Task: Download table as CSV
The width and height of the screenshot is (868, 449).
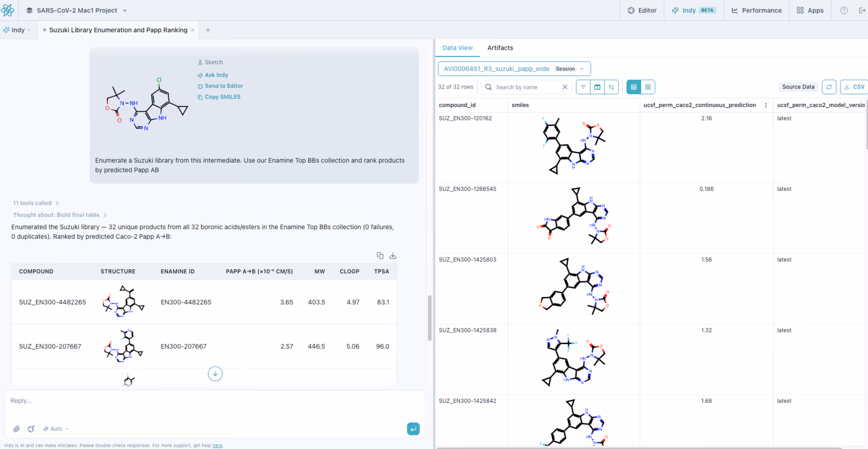Action: click(x=854, y=87)
